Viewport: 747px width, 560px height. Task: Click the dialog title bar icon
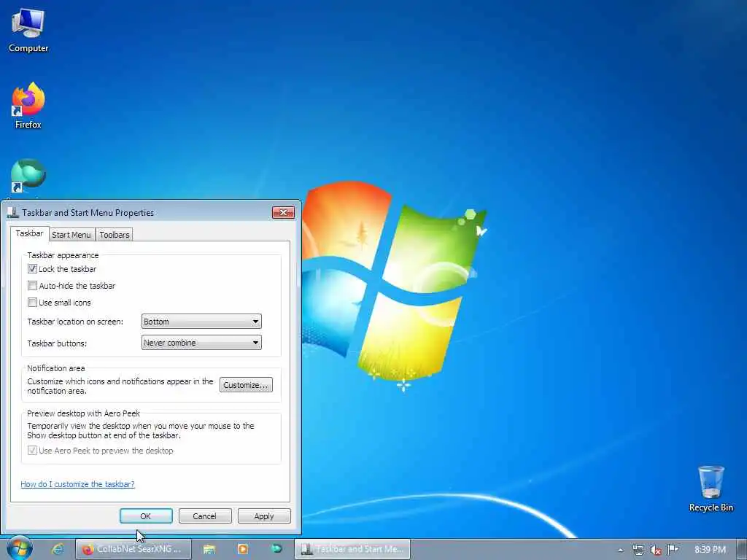pyautogui.click(x=13, y=212)
